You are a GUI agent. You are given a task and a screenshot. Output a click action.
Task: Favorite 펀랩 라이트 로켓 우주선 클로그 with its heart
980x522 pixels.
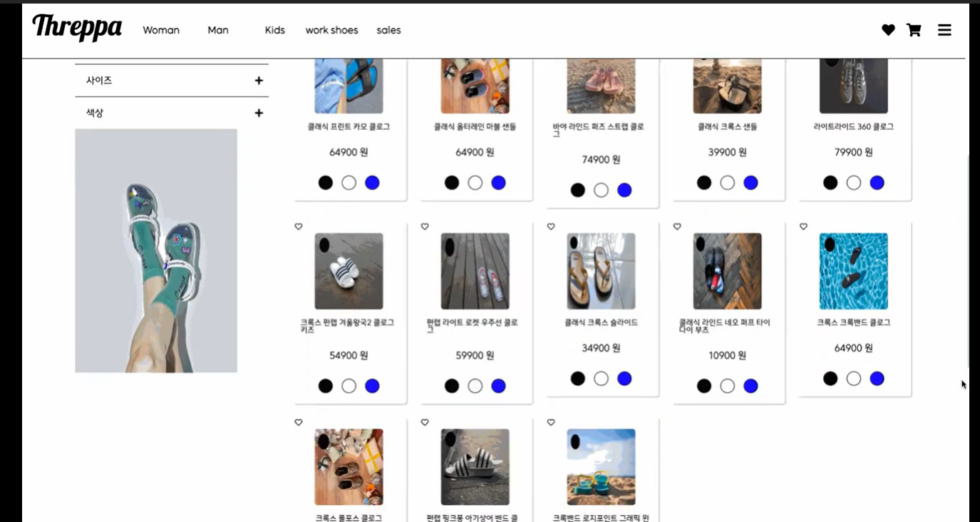(x=425, y=227)
